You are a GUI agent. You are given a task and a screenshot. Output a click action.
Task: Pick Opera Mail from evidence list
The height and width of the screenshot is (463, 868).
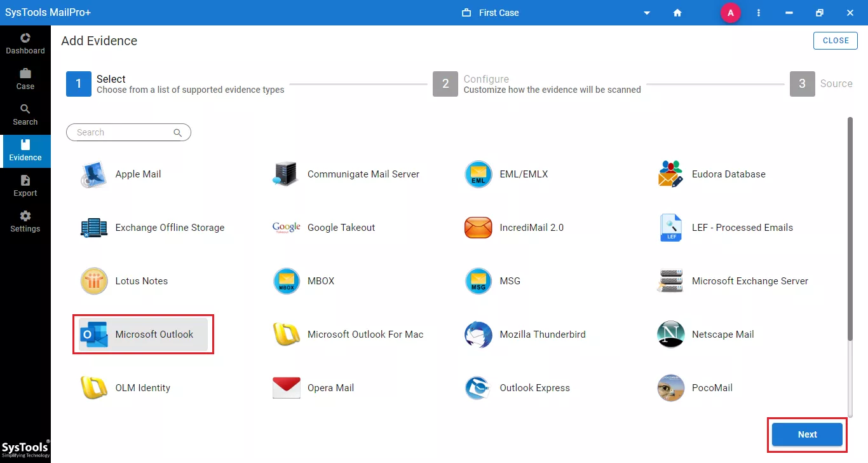pyautogui.click(x=330, y=387)
